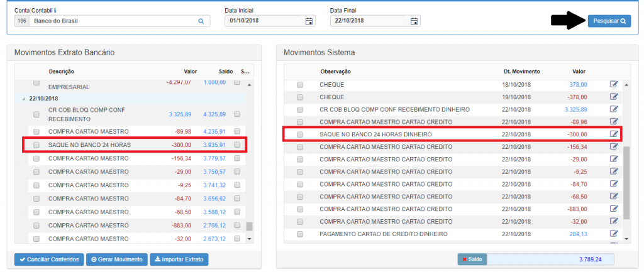Viewport: 644px width, 272px height.
Task: Open the Data Final calendar picker
Action: (x=414, y=21)
